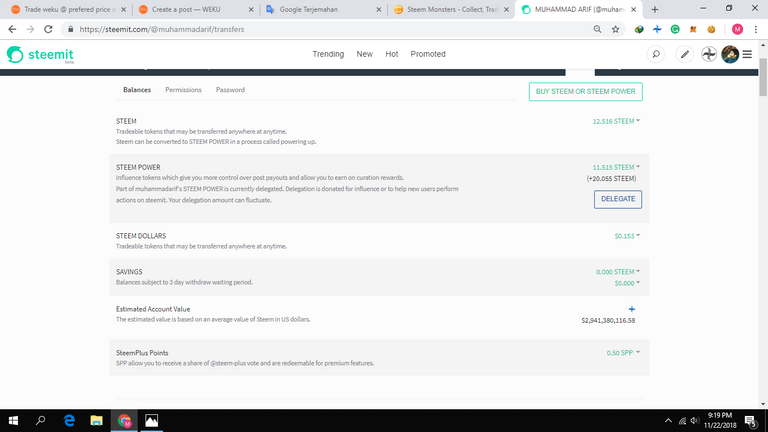Screen dimensions: 768x432
Task: Click the globe extension icon in toolbar
Action: 639,29
